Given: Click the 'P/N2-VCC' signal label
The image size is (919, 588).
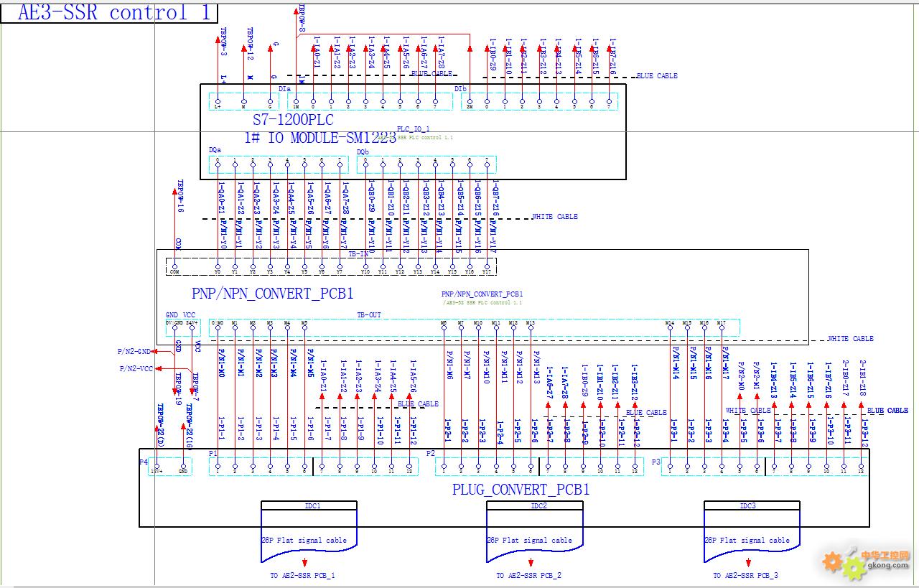Looking at the screenshot, I should click(136, 368).
